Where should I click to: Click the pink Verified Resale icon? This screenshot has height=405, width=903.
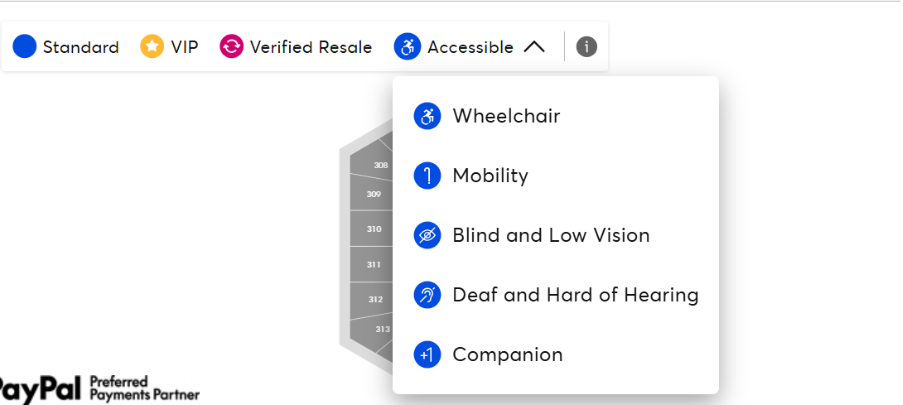coord(232,47)
